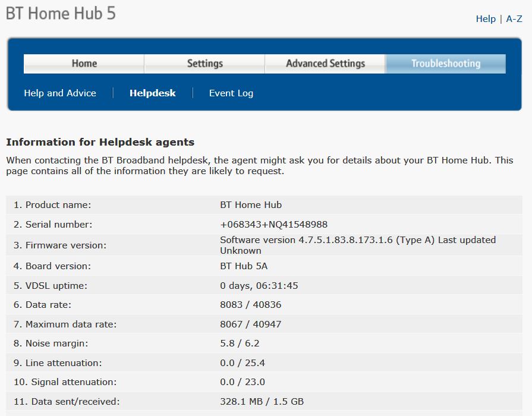The width and height of the screenshot is (532, 416).
Task: Open the A-Z index link
Action: [514, 19]
